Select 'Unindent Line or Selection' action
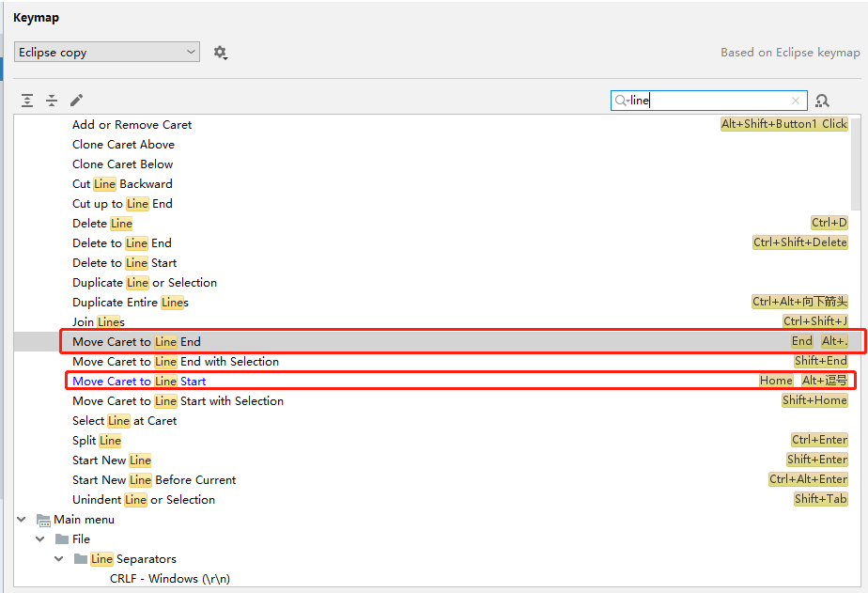This screenshot has height=593, width=868. pos(144,500)
